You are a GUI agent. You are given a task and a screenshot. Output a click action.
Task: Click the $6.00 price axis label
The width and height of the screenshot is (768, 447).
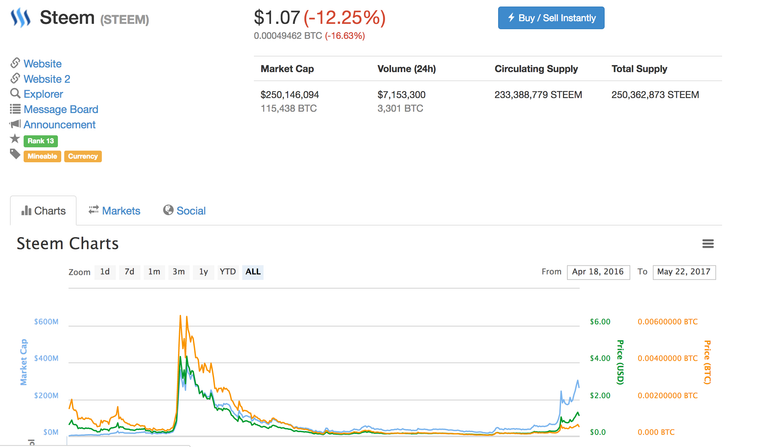tap(600, 322)
